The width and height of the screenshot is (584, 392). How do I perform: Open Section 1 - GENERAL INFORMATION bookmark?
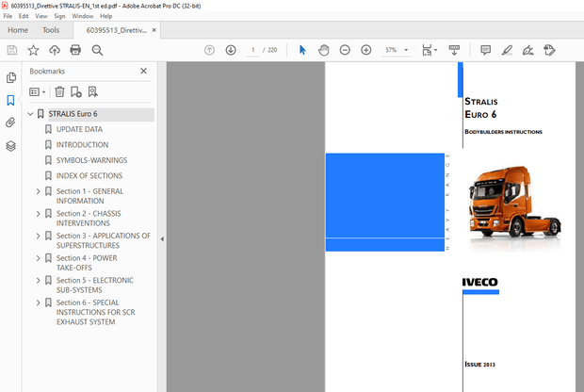(x=89, y=196)
